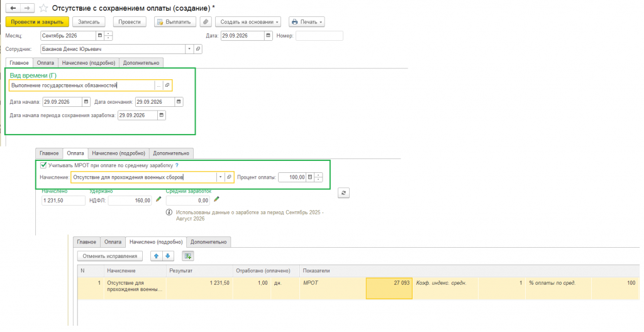The width and height of the screenshot is (644, 332).
Task: Open Начисление item via open icon
Action: tap(229, 177)
